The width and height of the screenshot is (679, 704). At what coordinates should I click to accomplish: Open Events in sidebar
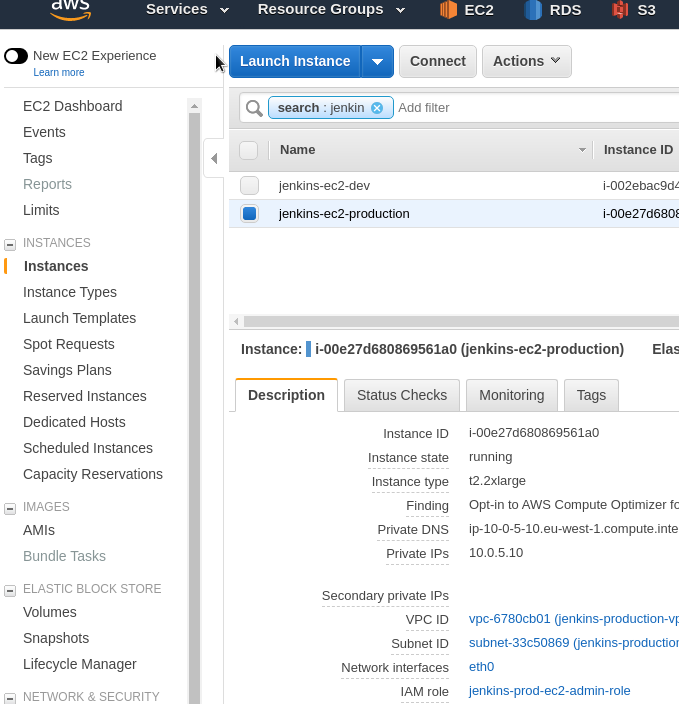[44, 132]
